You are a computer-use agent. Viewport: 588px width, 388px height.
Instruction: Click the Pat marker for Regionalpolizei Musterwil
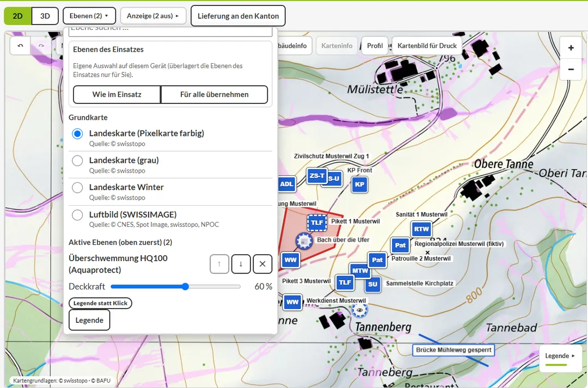point(400,245)
